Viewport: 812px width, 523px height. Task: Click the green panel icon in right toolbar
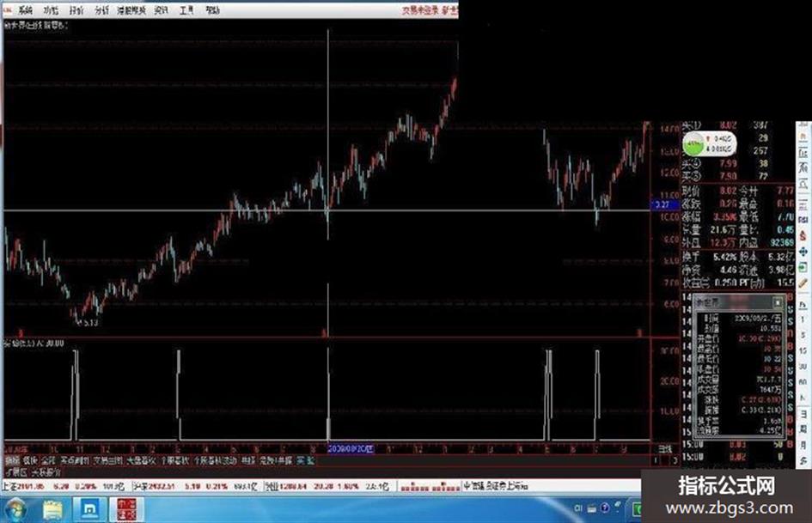[x=803, y=267]
